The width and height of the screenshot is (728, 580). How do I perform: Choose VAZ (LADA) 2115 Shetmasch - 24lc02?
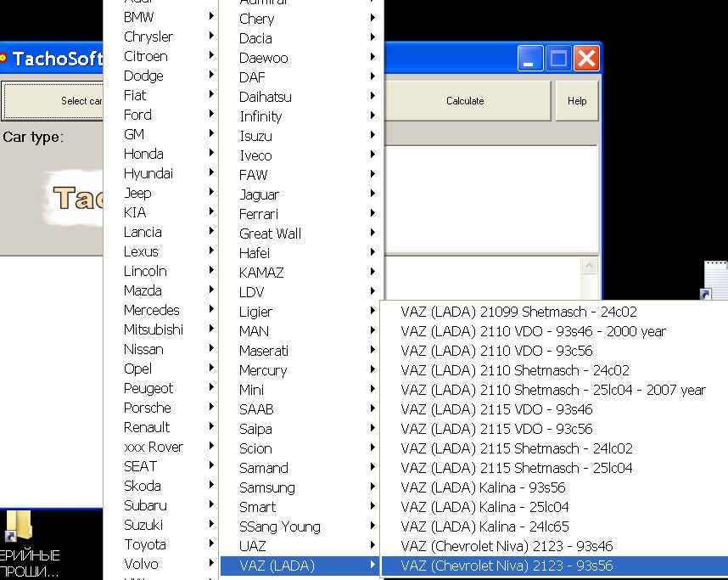[x=555, y=448]
